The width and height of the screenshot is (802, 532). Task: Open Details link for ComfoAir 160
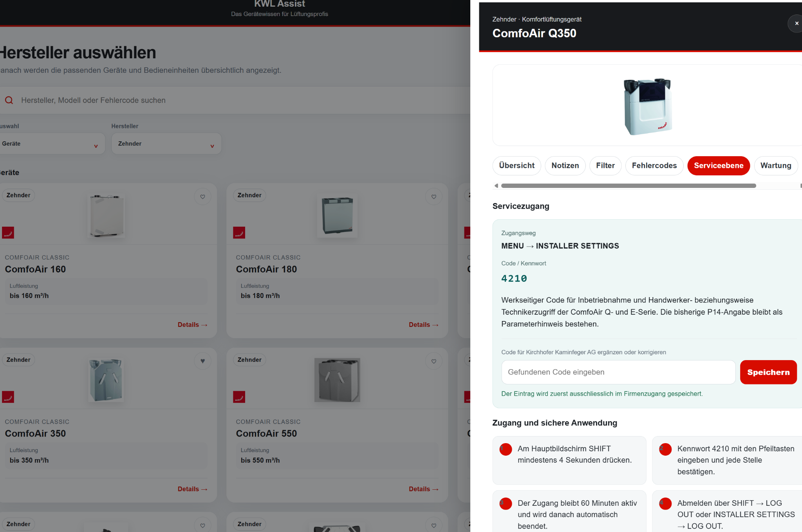coord(192,325)
